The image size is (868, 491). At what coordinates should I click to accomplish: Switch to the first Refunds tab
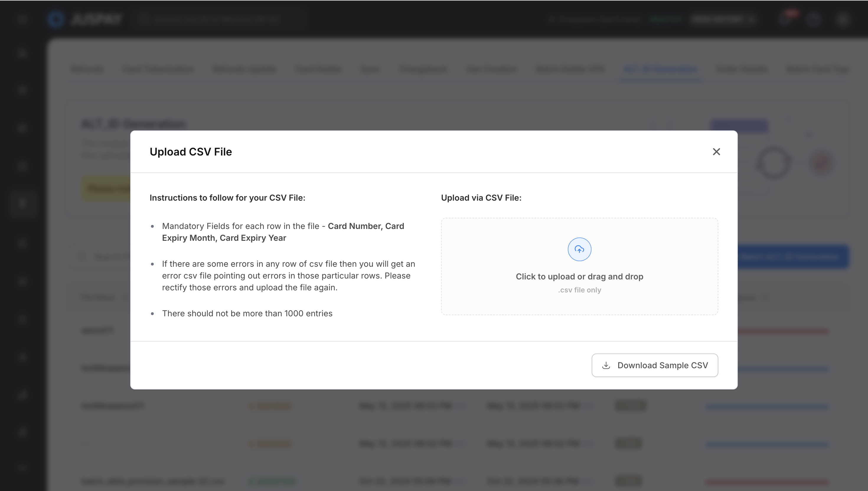87,69
